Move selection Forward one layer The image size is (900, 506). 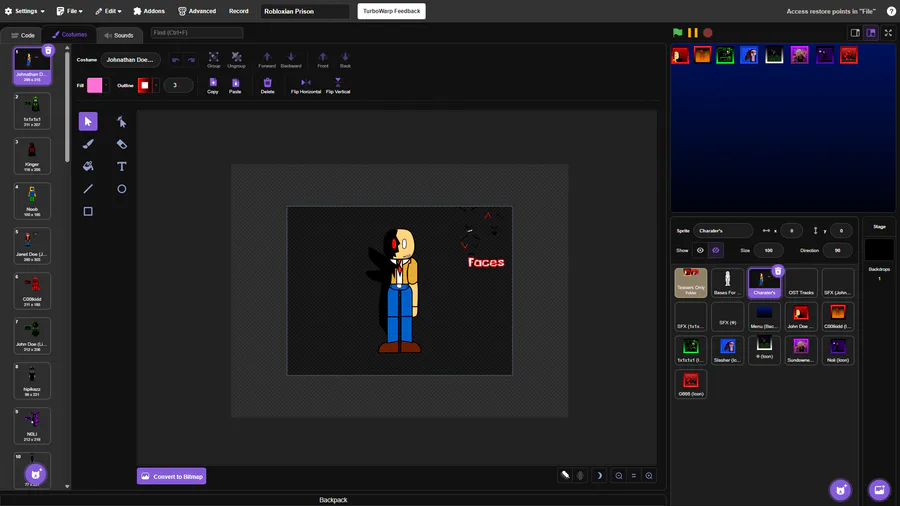coord(267,60)
